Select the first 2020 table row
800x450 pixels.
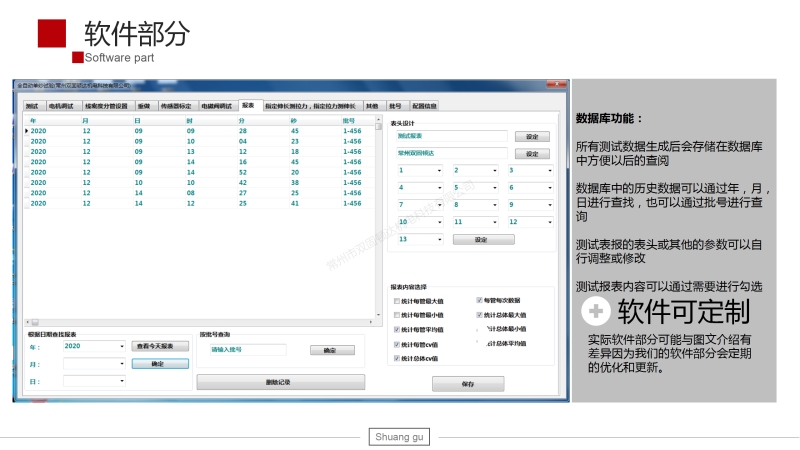pos(46,131)
